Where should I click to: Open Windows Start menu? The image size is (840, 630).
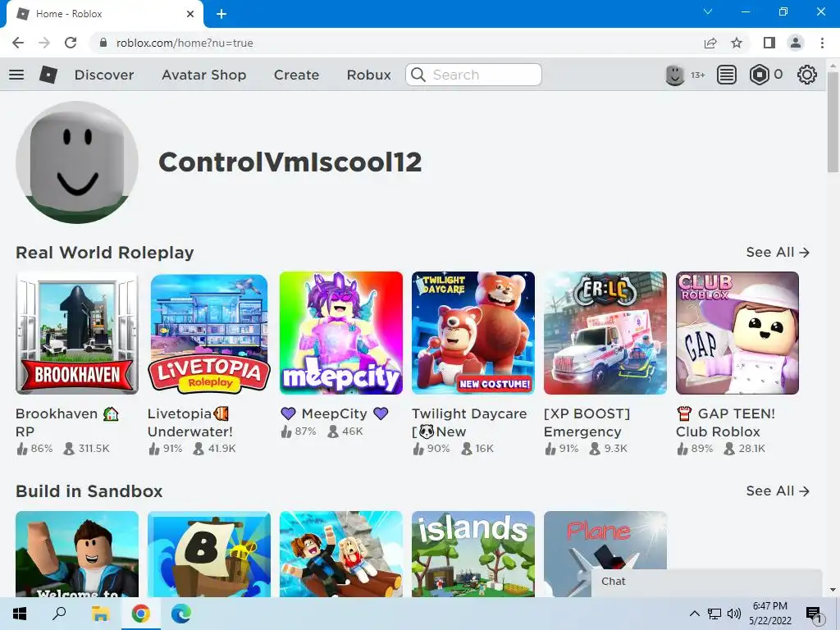20,614
